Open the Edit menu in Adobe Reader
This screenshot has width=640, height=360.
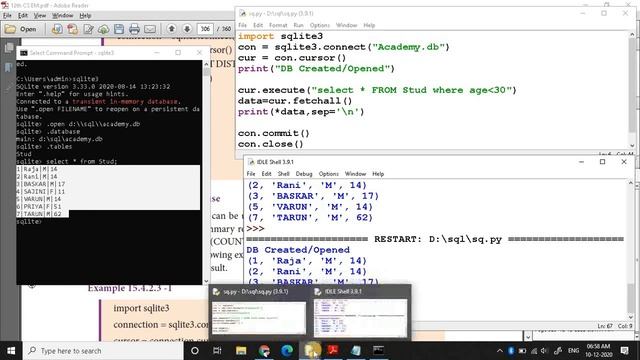click(x=23, y=16)
